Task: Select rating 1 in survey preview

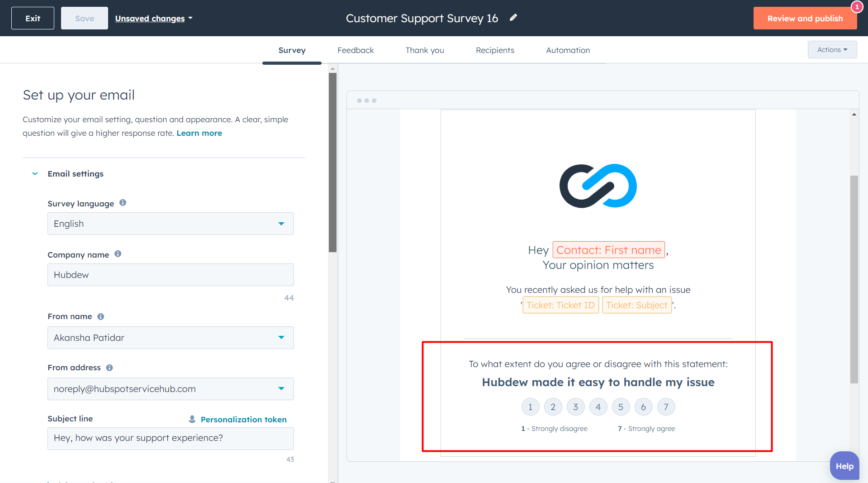Action: [x=530, y=407]
